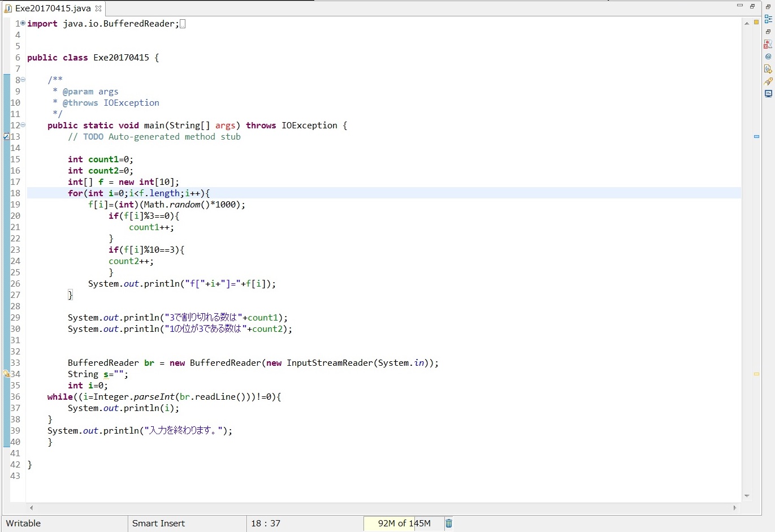The image size is (775, 532).
Task: Close the Exe20170415.java tab
Action: (98, 8)
